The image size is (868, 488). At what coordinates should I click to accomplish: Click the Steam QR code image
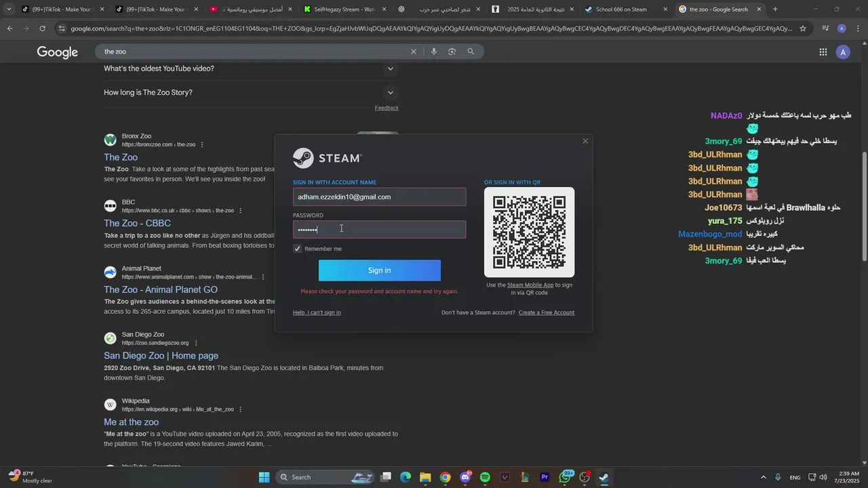[x=529, y=232]
